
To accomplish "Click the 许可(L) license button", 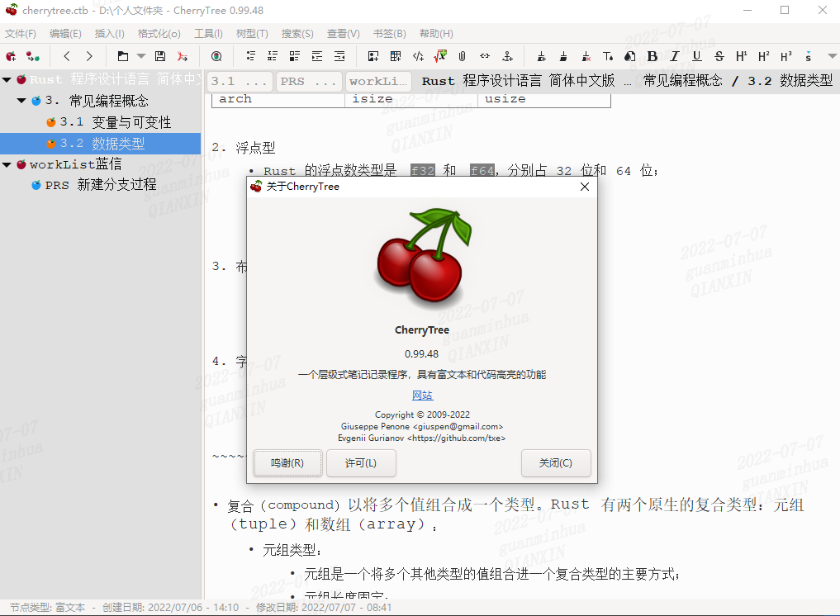I will pyautogui.click(x=361, y=462).
